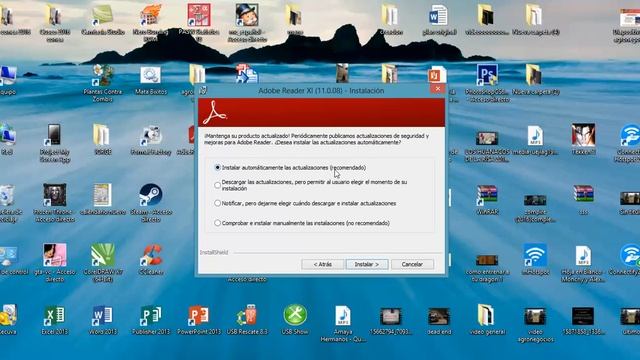The width and height of the screenshot is (640, 360).
Task: Select the USB Show desktop icon
Action: pyautogui.click(x=295, y=320)
